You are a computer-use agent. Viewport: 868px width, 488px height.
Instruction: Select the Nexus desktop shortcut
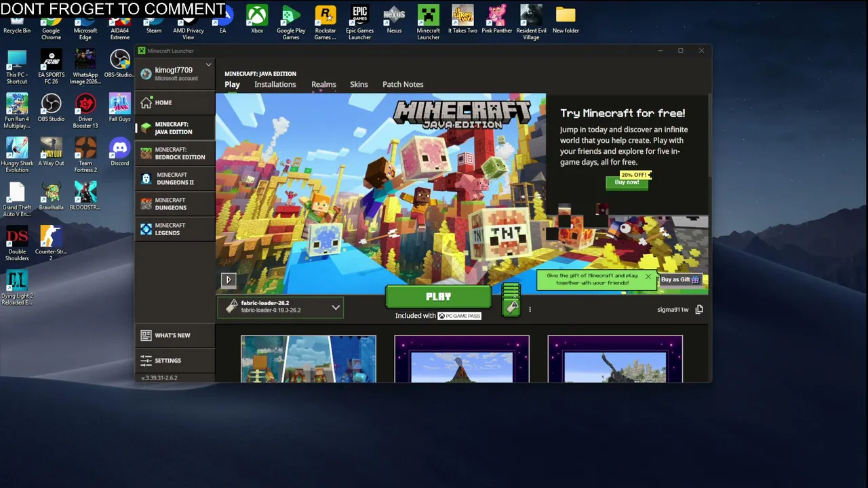point(394,19)
